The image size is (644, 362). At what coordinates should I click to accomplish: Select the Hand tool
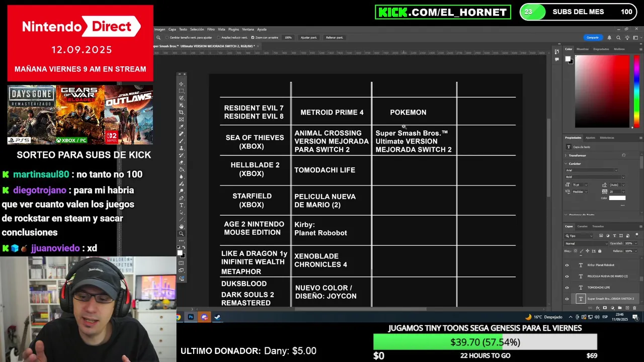[181, 227]
